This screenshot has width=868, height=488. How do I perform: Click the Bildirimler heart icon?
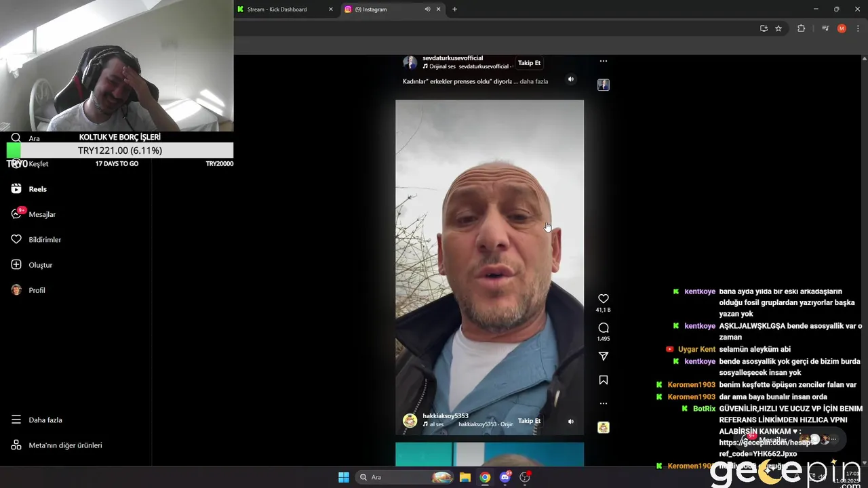point(16,240)
